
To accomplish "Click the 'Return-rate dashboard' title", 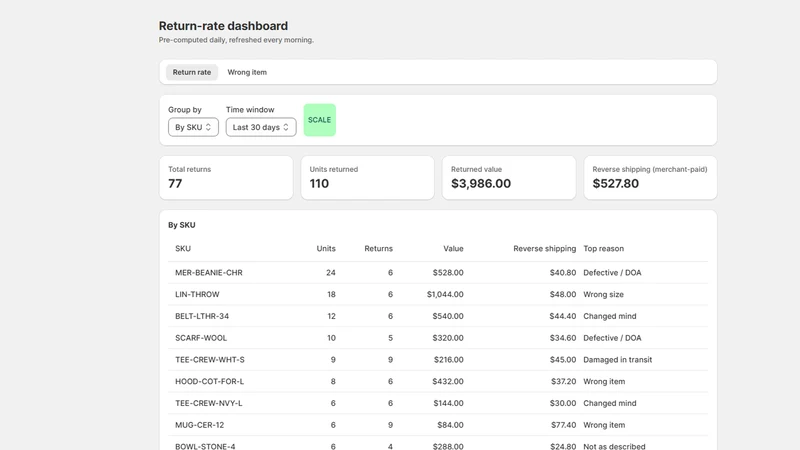I will pos(223,26).
